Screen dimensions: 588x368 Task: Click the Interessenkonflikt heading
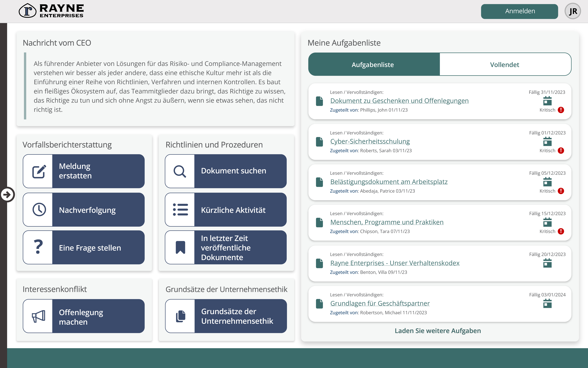pyautogui.click(x=55, y=289)
